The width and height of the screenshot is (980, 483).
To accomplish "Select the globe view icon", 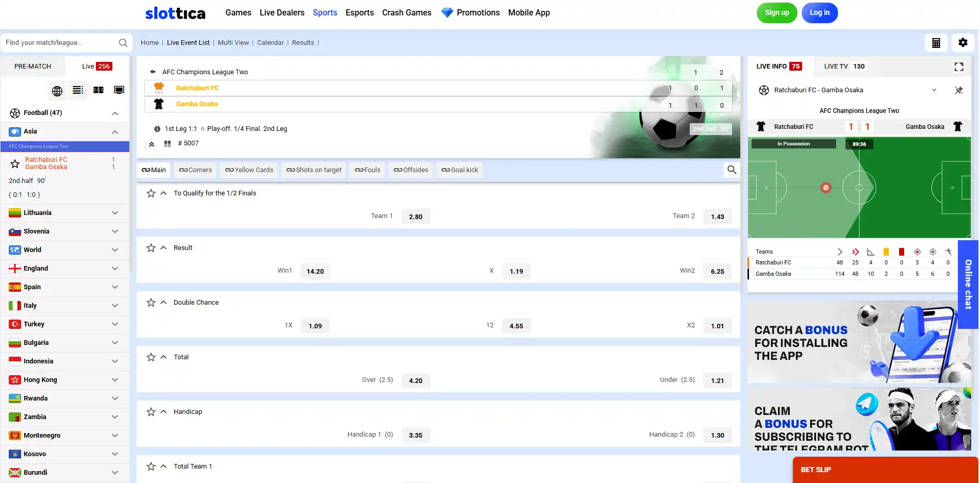I will 57,91.
